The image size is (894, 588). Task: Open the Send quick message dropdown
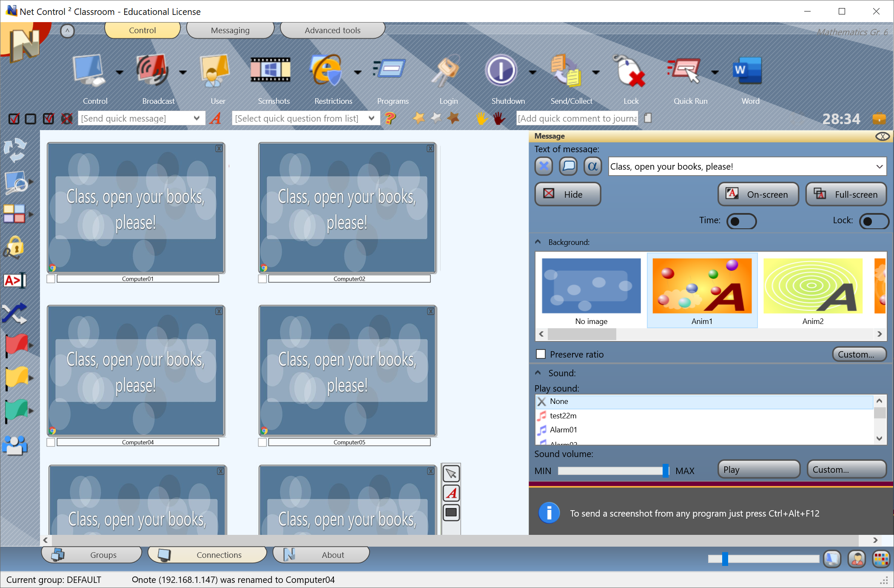[196, 118]
